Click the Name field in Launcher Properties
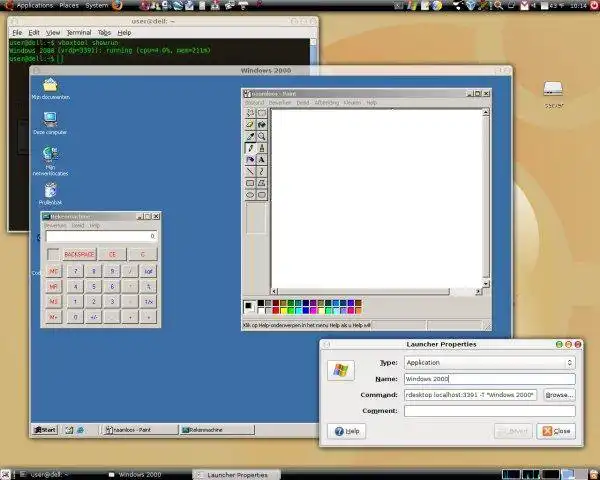The width and height of the screenshot is (600, 480). (490, 379)
